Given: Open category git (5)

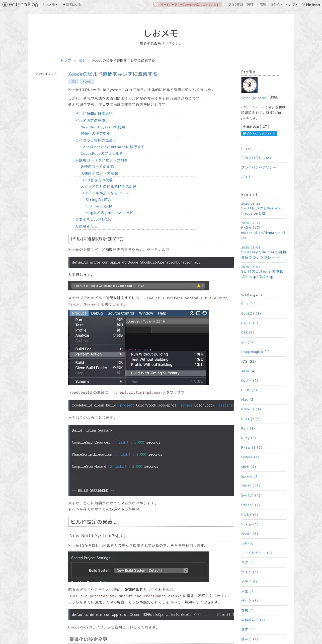Looking at the screenshot, I should click(x=247, y=342).
